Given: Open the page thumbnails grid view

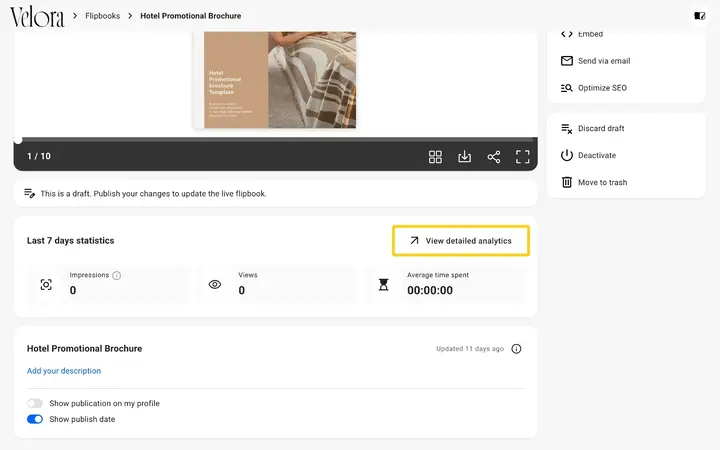Looking at the screenshot, I should [x=435, y=157].
